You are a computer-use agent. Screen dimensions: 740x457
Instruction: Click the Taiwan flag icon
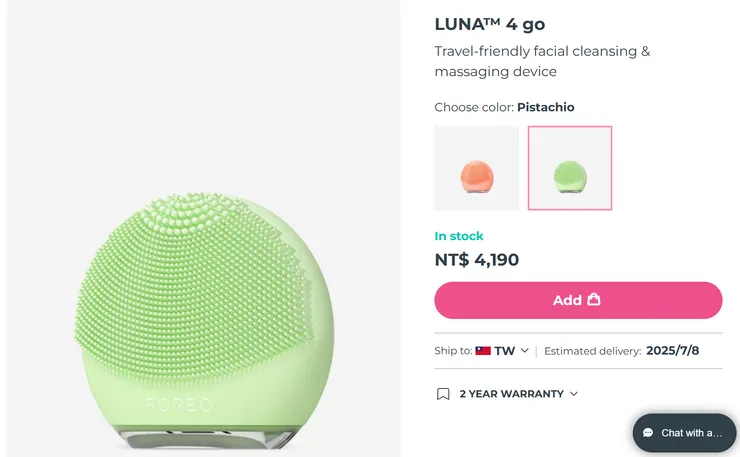pyautogui.click(x=483, y=351)
